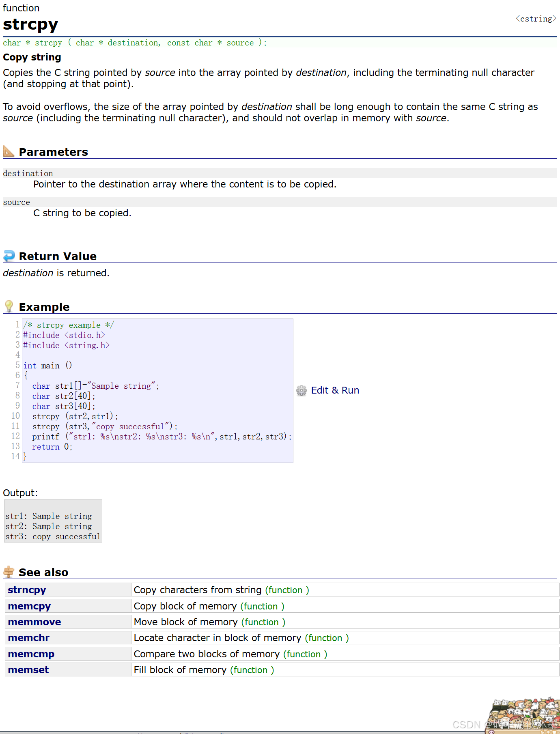Click the Example lightbulb icon
Screen dimensions: 560x734
[x=9, y=306]
